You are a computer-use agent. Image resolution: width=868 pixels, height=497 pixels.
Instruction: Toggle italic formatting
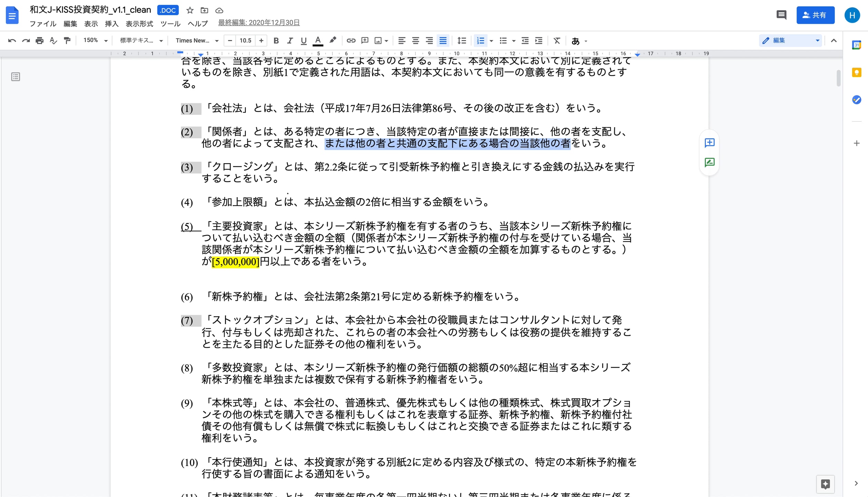click(x=289, y=40)
